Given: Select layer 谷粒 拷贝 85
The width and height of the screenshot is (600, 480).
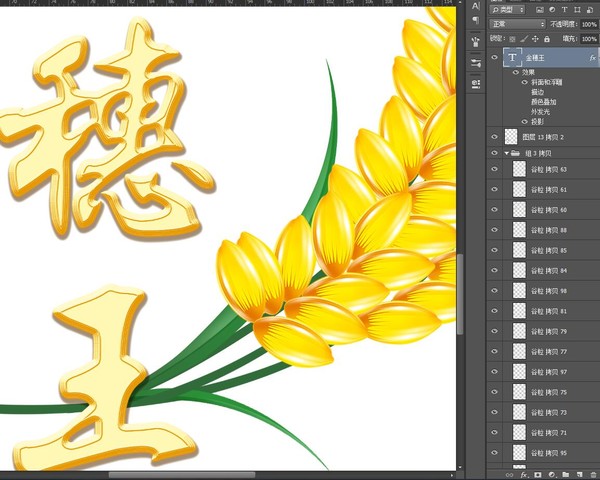Looking at the screenshot, I should click(543, 250).
